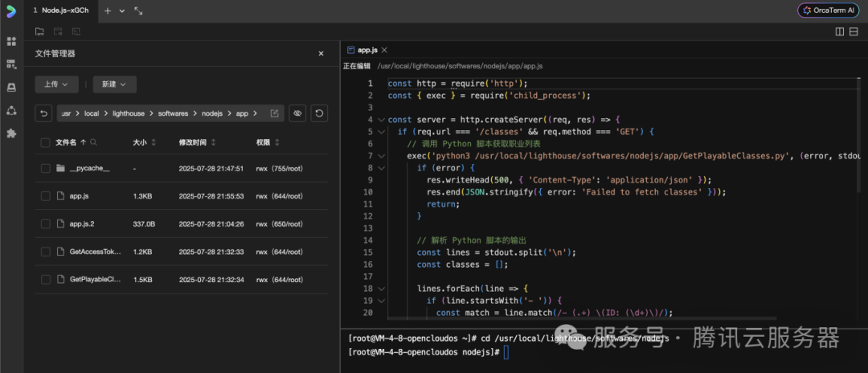
Task: Split the view horizontally using rows icon
Action: click(x=854, y=31)
